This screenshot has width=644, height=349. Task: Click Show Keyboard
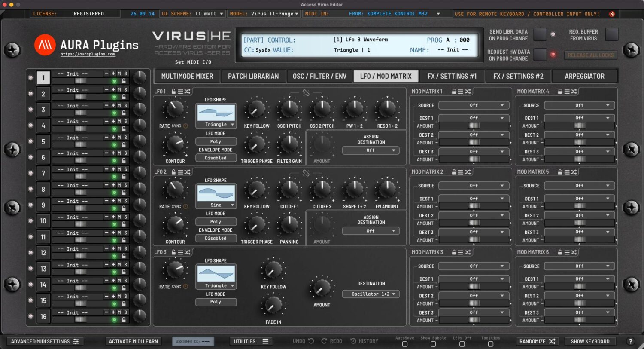(x=590, y=341)
